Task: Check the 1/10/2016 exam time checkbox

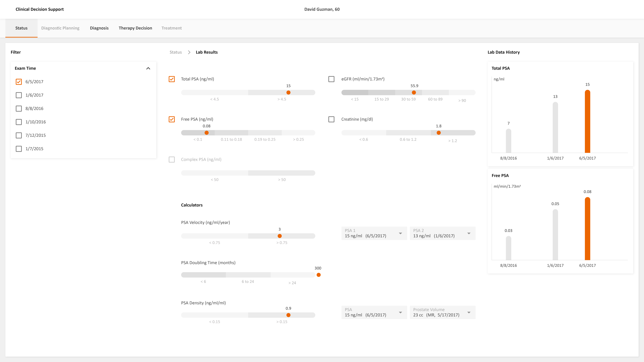Action: point(19,122)
